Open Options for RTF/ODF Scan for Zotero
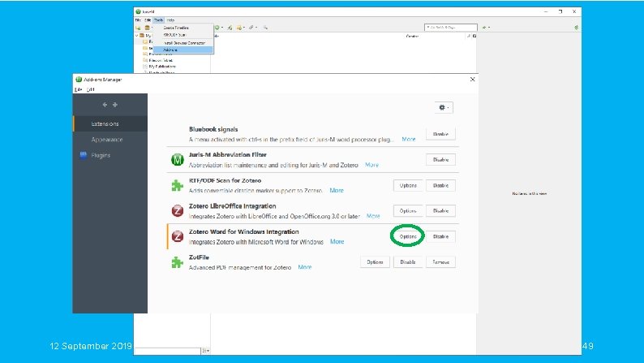The image size is (644, 363). [408, 185]
